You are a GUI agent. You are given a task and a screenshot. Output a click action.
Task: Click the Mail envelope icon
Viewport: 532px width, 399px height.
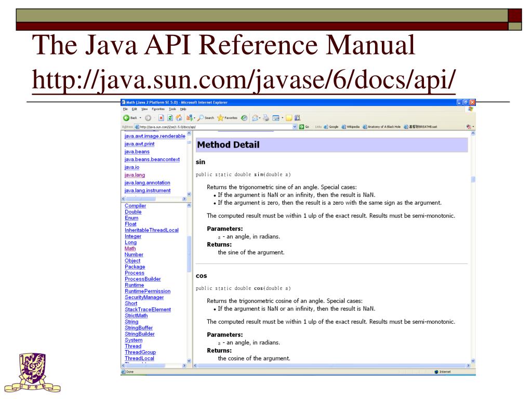click(255, 118)
